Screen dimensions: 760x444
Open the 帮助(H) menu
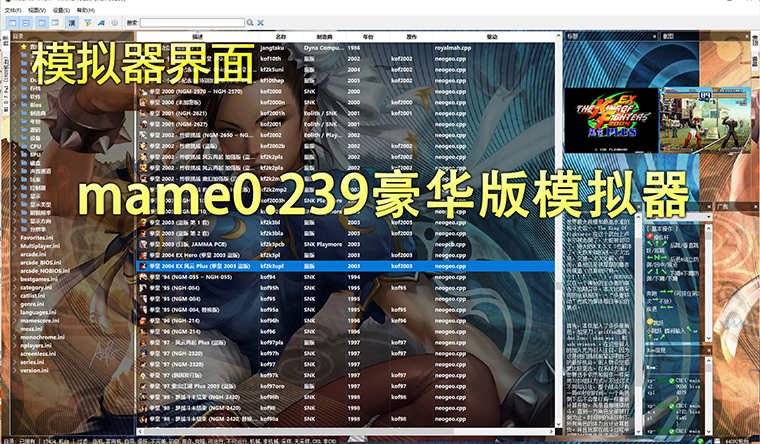pos(86,10)
